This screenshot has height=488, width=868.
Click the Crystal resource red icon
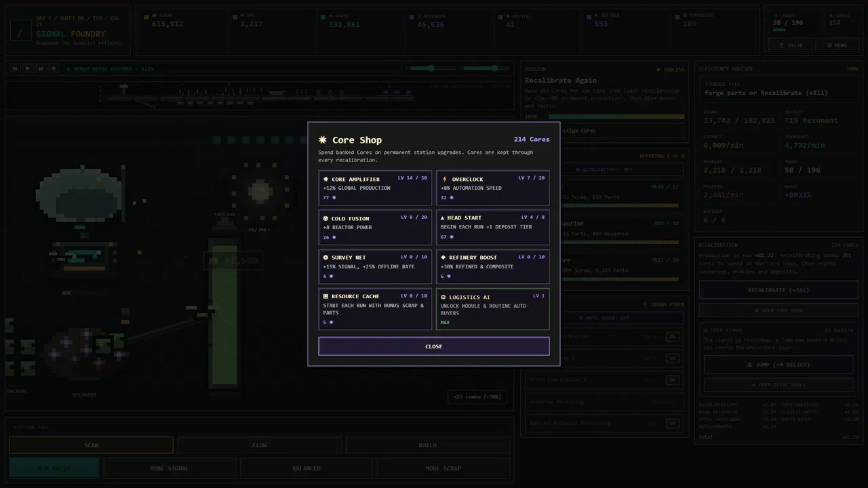coord(500,16)
